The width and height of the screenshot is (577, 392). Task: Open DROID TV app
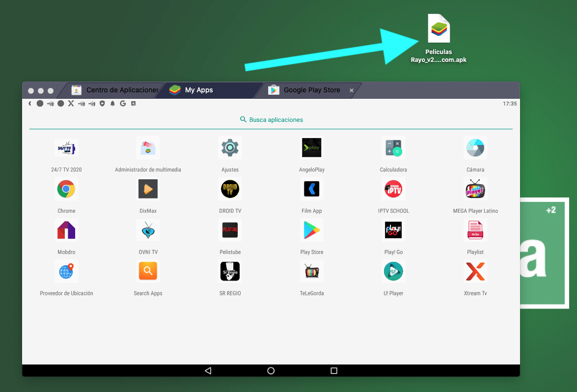pos(230,189)
